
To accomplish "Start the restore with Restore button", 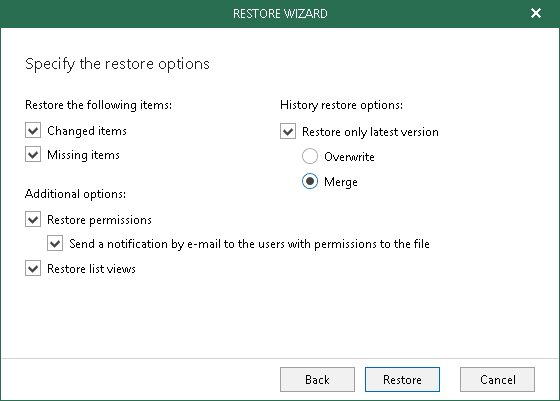I will [402, 380].
